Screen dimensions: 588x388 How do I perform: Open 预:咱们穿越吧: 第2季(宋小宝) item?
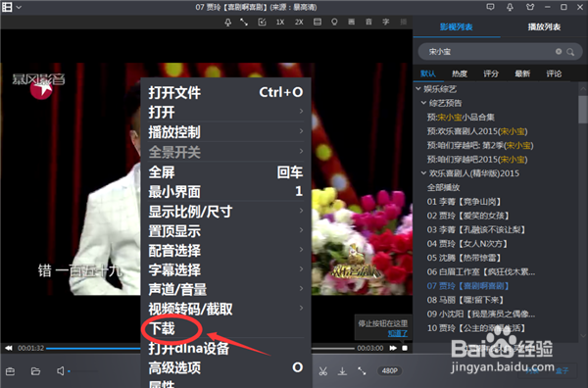tap(480, 145)
